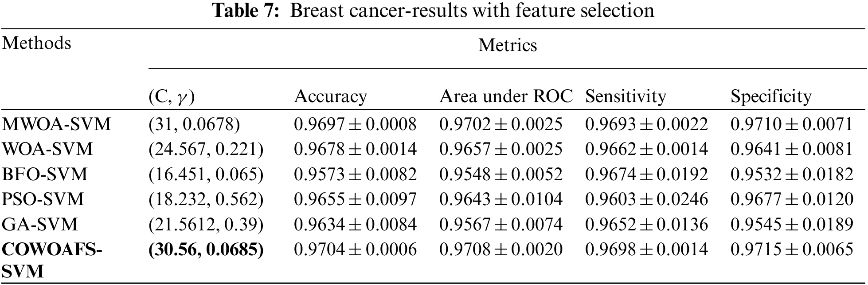Select the PSO-SVM method name
Screen dimensions: 868x285
43,199
